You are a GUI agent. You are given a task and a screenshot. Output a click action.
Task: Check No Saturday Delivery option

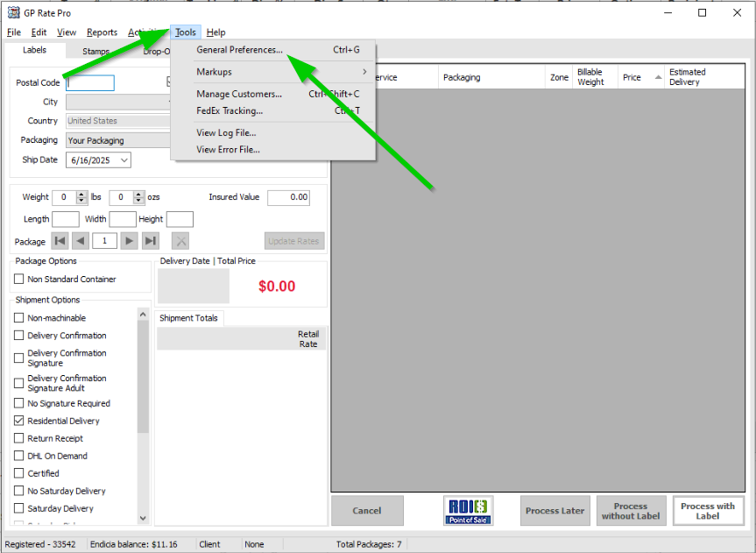[18, 491]
